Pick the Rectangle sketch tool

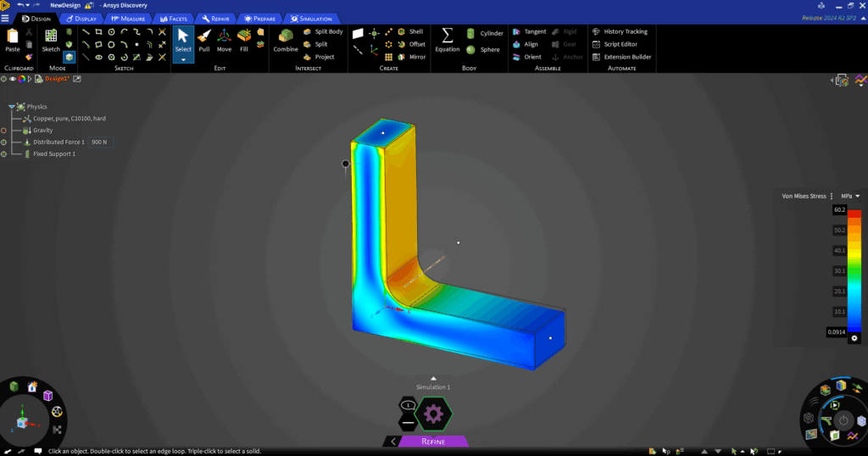click(x=98, y=32)
